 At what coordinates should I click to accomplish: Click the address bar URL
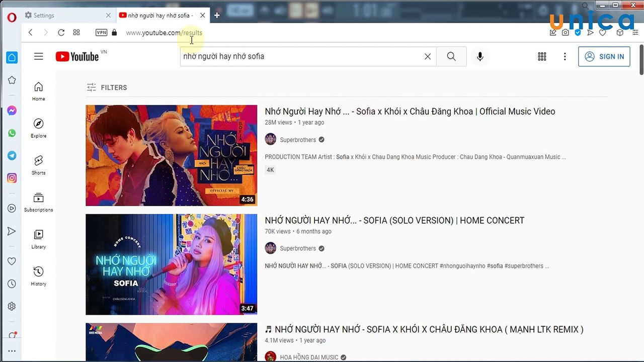164,33
